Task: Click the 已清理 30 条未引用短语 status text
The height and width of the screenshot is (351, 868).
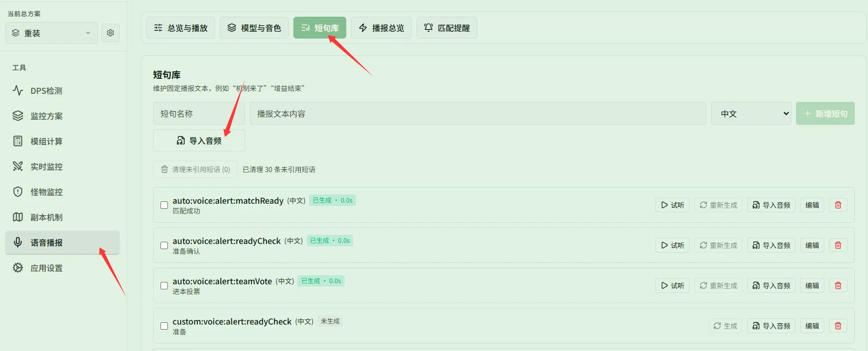Action: click(279, 170)
